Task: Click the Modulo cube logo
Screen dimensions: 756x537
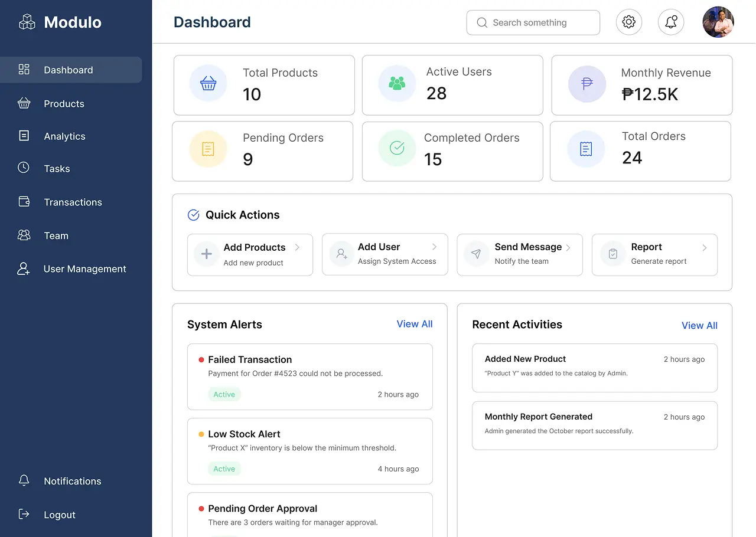Action: [x=27, y=21]
